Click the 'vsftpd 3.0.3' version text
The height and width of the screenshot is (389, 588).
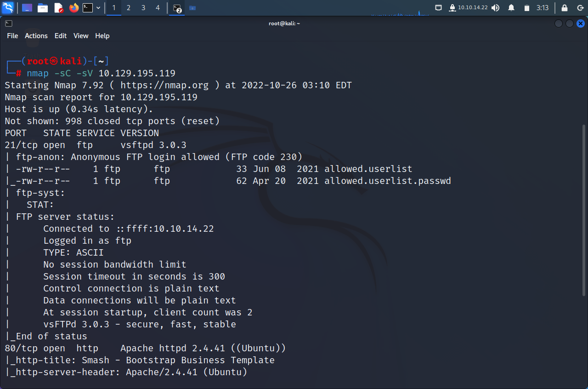pos(153,145)
